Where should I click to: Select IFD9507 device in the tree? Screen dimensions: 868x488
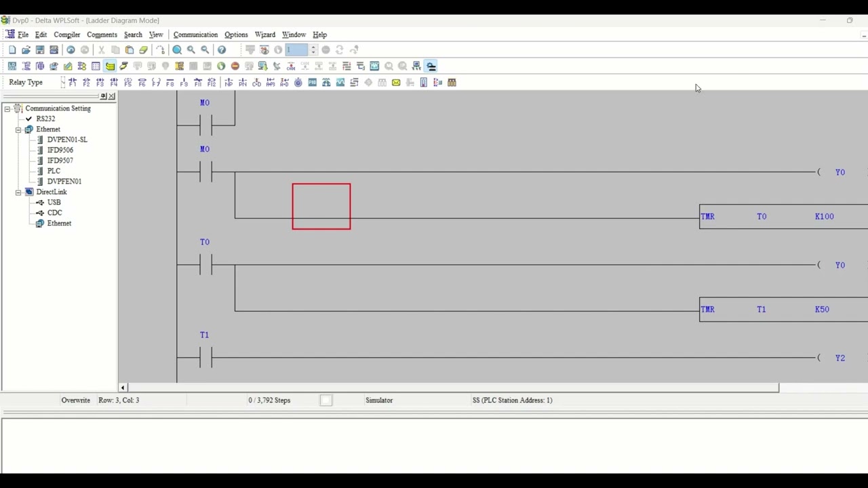60,161
